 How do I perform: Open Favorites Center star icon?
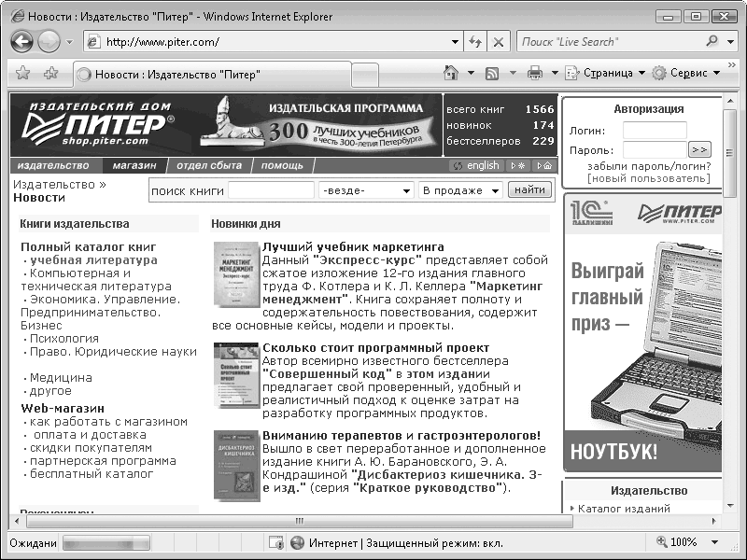25,74
